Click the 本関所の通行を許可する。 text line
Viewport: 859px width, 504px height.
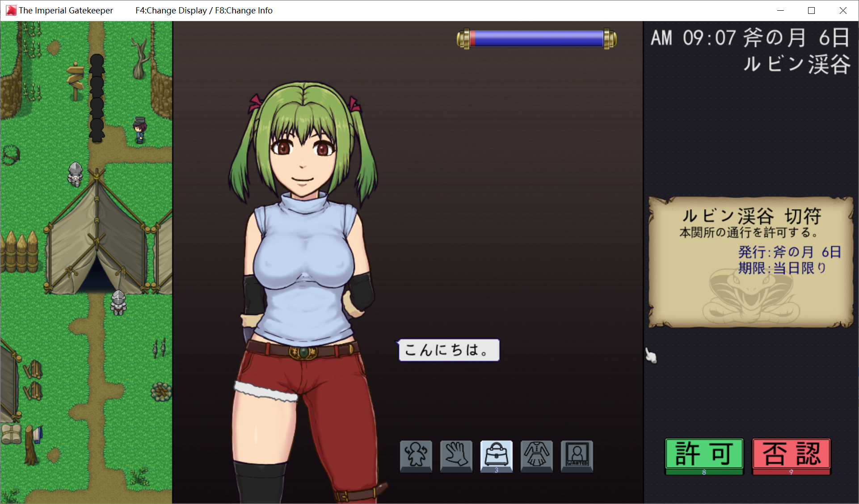click(x=749, y=232)
